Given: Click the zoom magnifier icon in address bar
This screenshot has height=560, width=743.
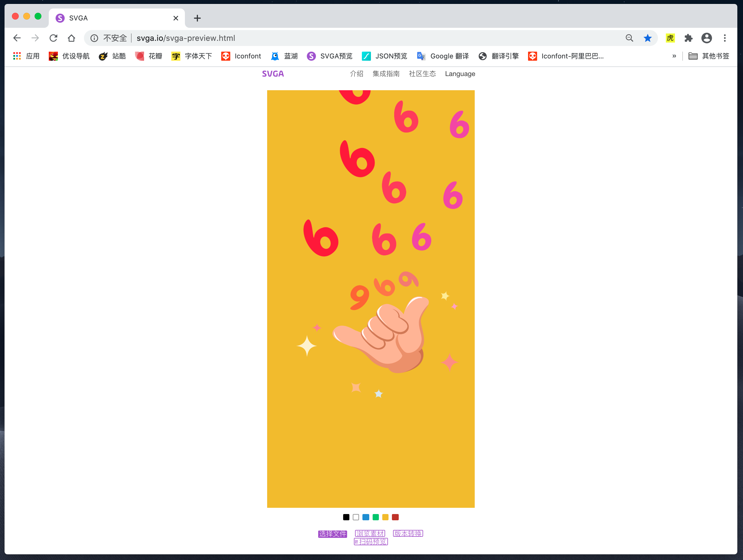Looking at the screenshot, I should pos(629,38).
